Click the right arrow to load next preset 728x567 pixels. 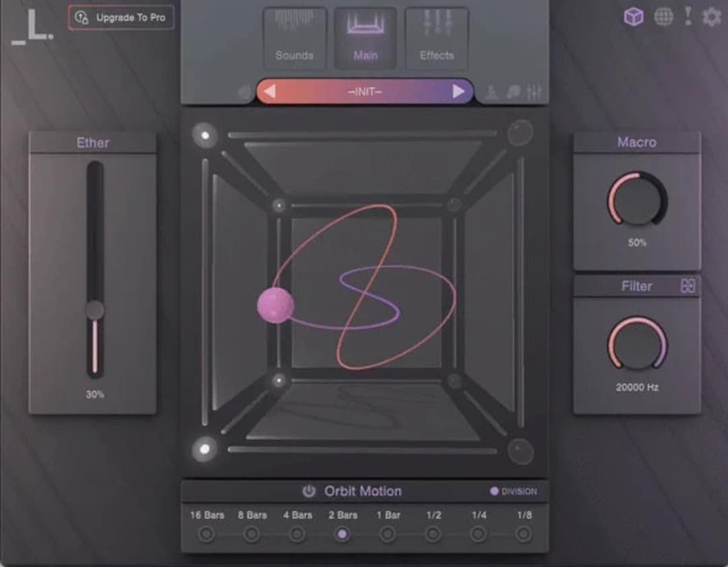tap(460, 90)
